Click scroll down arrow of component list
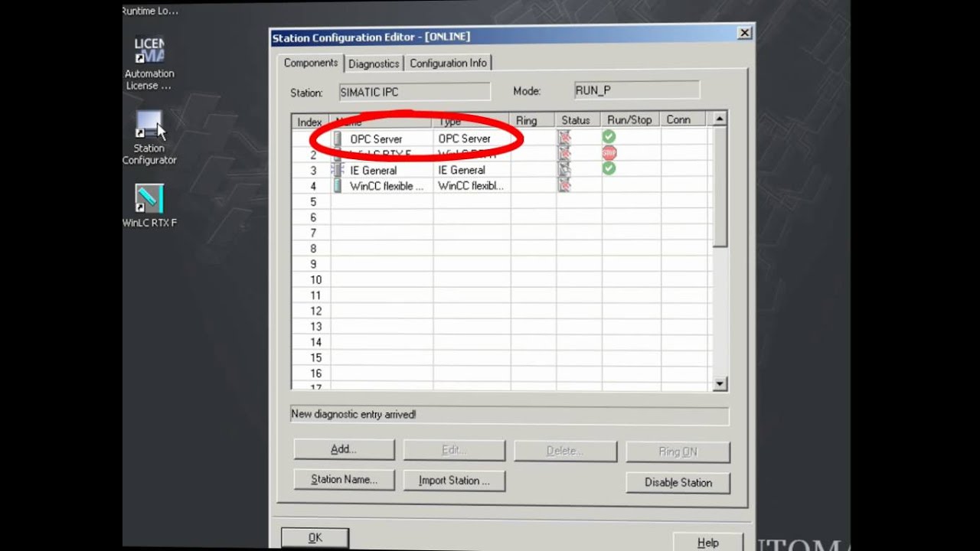The image size is (980, 551). (719, 384)
